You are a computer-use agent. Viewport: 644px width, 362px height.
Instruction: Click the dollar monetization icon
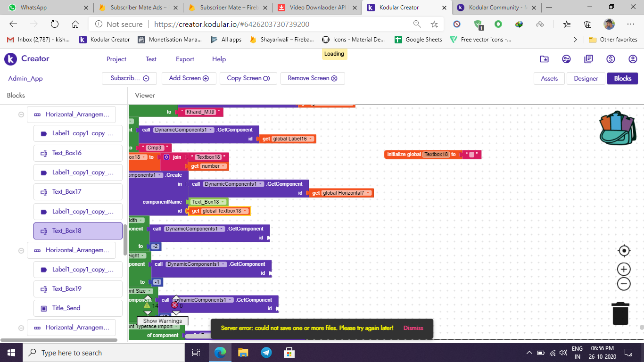[x=611, y=59]
